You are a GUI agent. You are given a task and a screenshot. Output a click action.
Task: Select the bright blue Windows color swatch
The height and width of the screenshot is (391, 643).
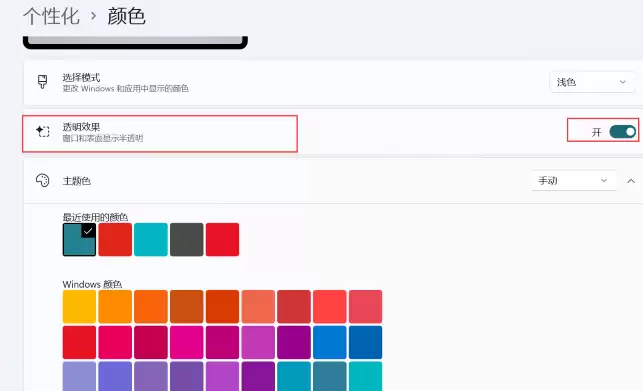(x=330, y=343)
